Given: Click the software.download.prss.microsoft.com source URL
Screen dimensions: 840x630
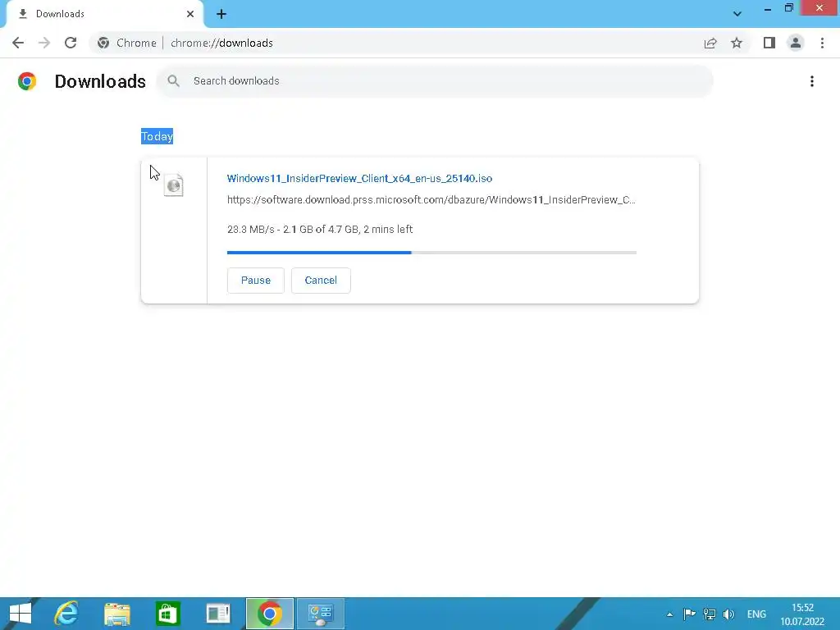Looking at the screenshot, I should (431, 200).
